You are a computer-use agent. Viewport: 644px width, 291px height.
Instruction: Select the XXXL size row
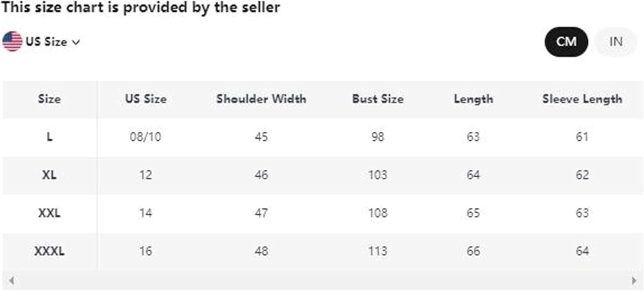[x=49, y=251]
